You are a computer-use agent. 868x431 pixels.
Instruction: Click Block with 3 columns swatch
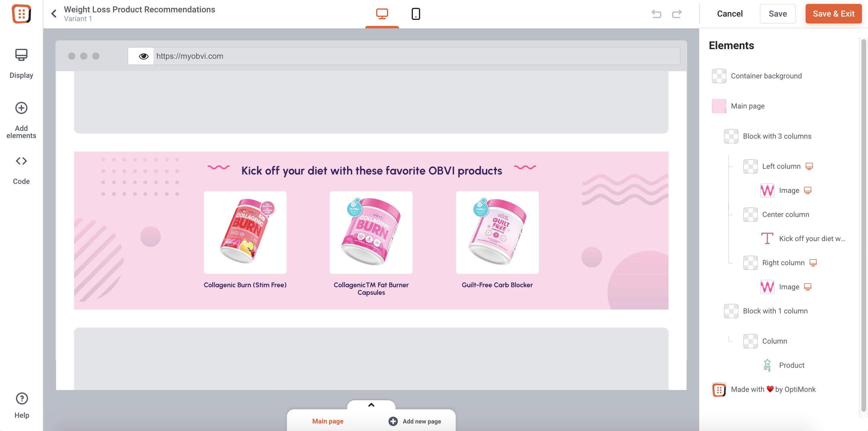731,136
